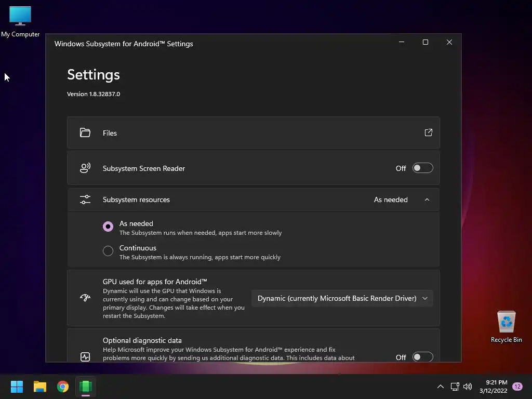Click the Optional diagnostic data heartbeat icon

85,356
